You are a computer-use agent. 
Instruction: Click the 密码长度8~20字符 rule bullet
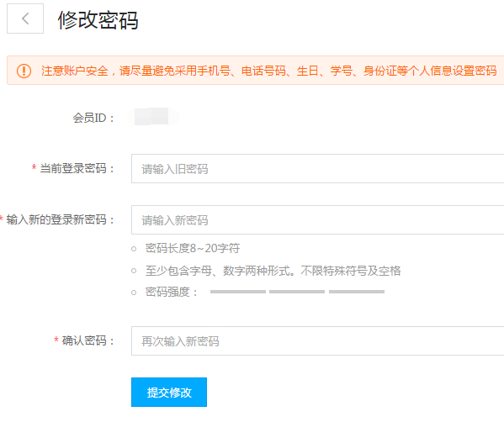[134, 249]
